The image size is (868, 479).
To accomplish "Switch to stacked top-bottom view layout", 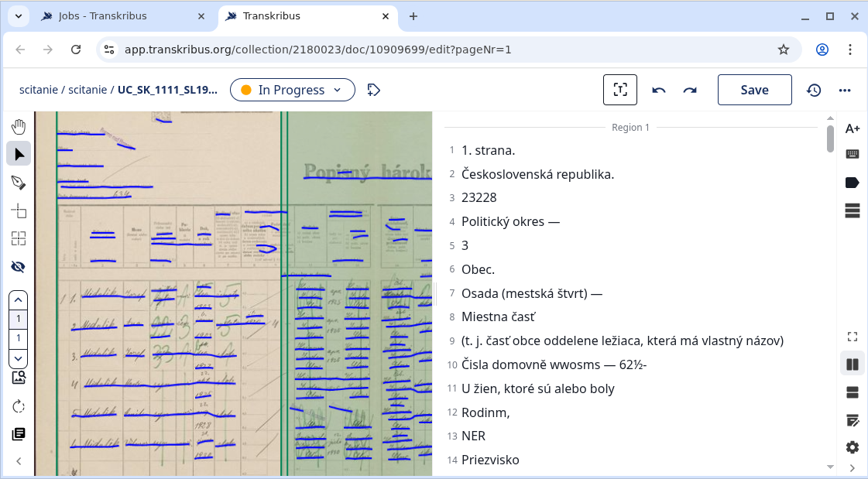I will click(x=853, y=392).
